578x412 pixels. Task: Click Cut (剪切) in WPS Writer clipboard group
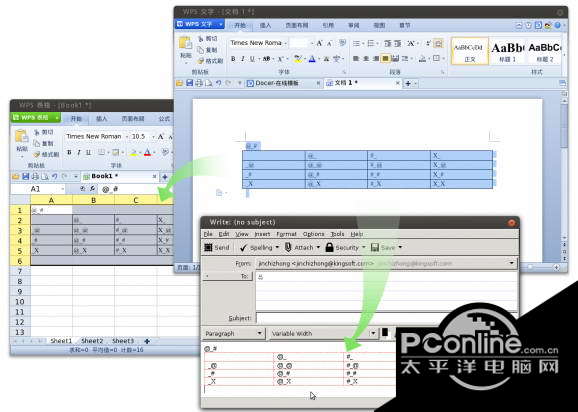click(208, 39)
